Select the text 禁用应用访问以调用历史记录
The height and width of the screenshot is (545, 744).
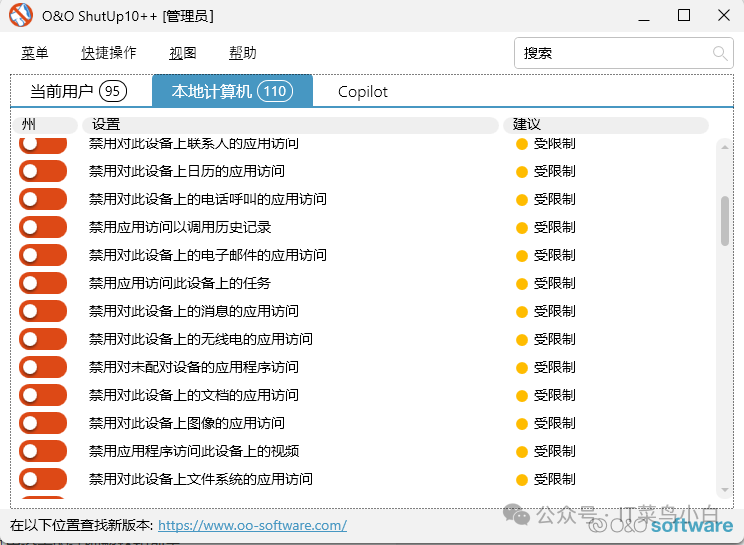180,227
